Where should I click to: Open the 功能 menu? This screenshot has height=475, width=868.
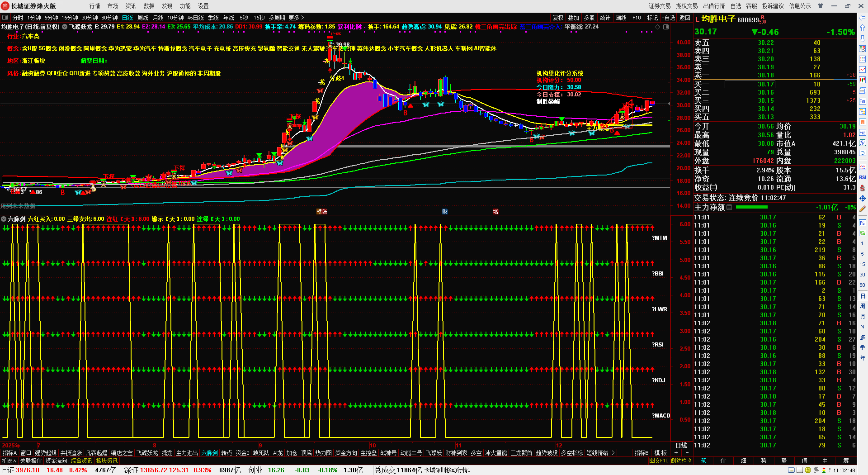[185, 6]
